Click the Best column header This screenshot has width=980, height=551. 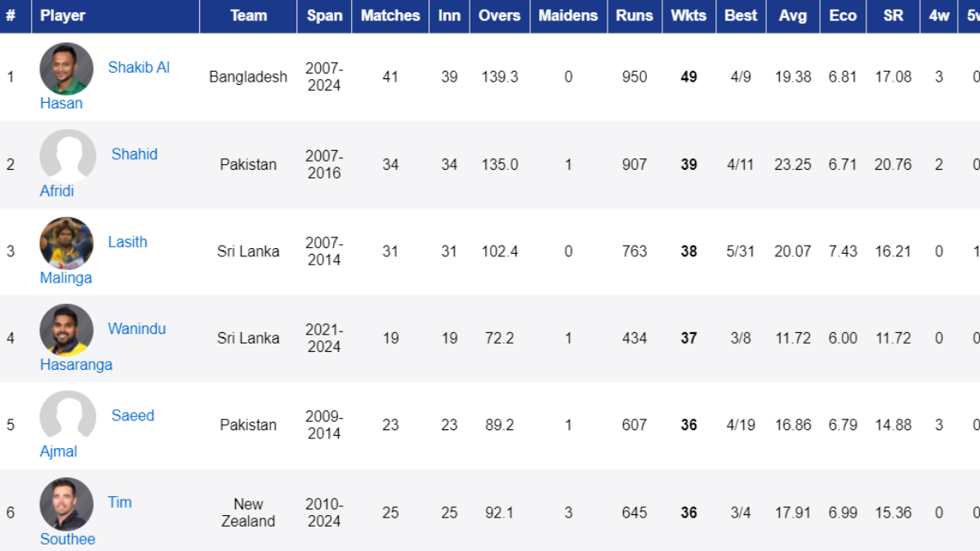pyautogui.click(x=741, y=16)
